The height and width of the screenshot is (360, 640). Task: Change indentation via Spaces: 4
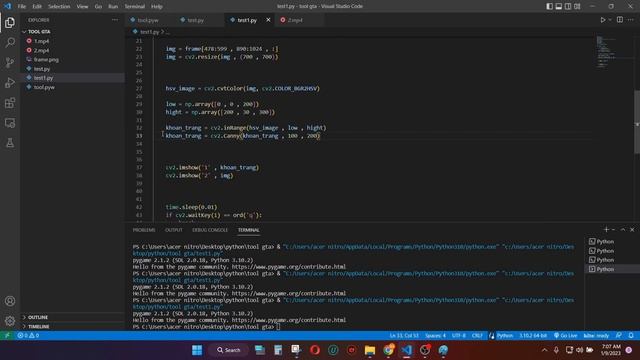pos(436,336)
